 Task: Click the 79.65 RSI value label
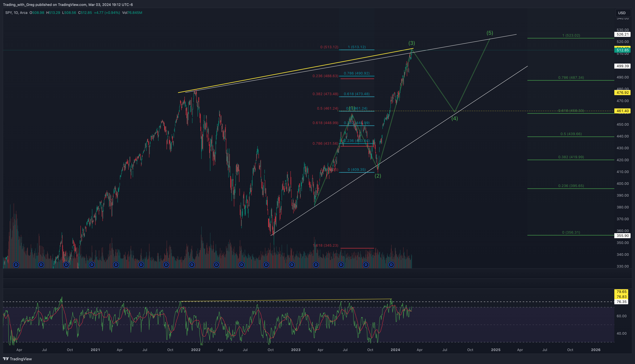pos(621,292)
